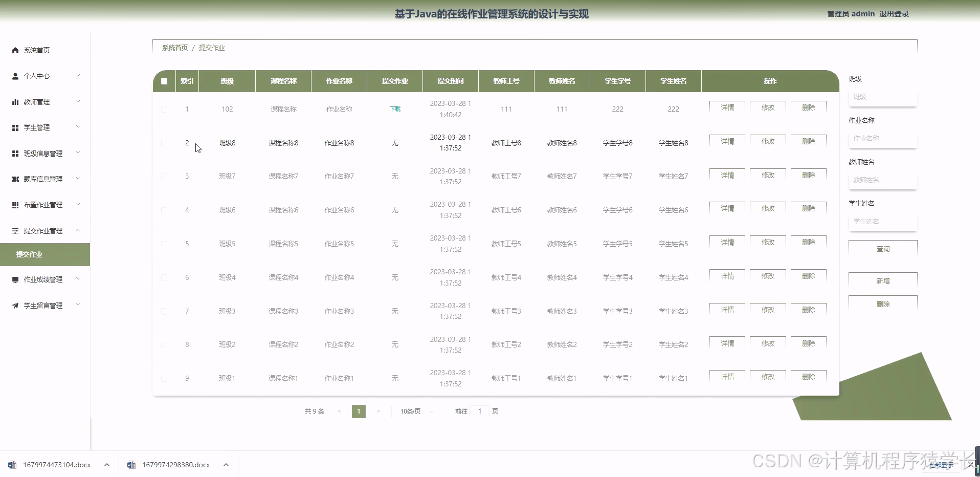
Task: Click the paper plane icon for 学生留言管理
Action: coord(15,306)
